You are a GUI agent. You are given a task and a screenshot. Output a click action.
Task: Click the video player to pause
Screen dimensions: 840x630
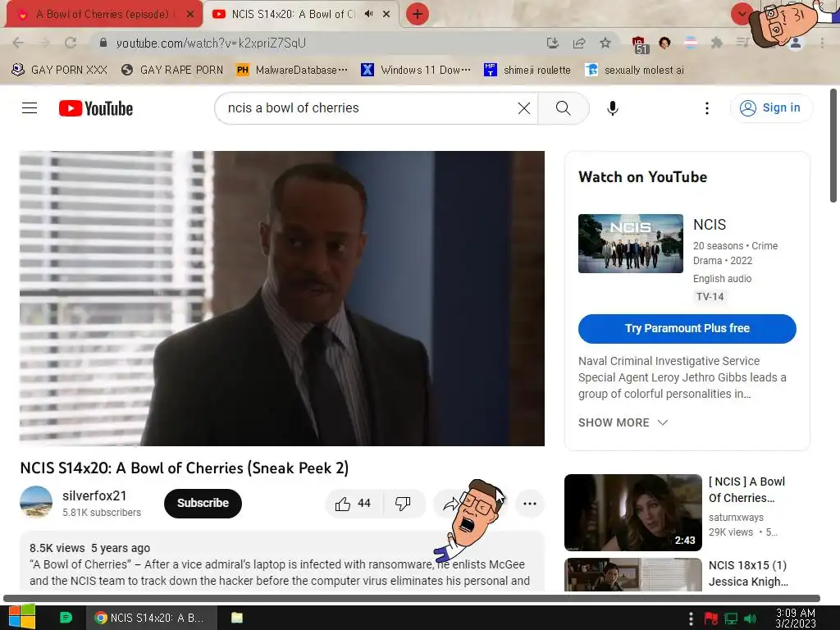(x=282, y=299)
